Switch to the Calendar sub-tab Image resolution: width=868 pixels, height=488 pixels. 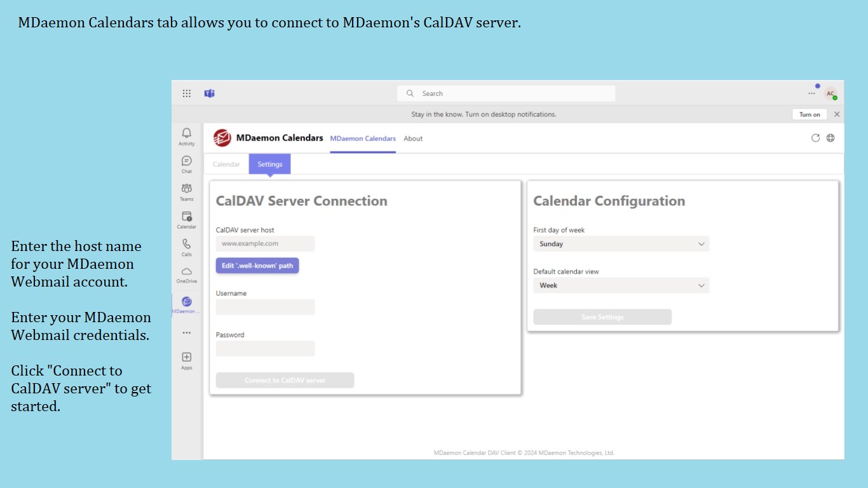(x=226, y=164)
